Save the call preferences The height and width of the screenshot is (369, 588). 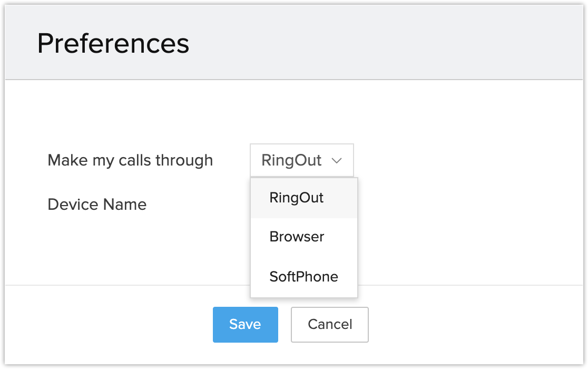pos(245,324)
